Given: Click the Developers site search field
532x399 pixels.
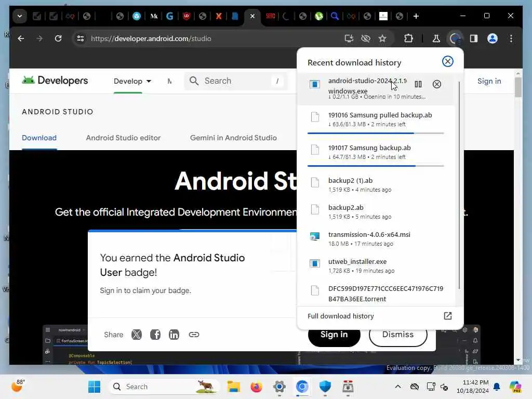Looking at the screenshot, I should tap(236, 81).
